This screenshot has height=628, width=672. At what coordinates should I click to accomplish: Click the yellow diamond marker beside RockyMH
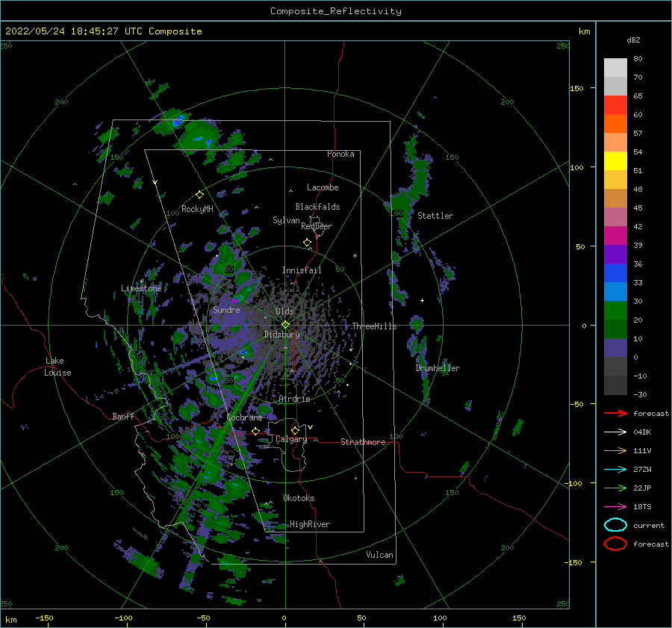[199, 195]
